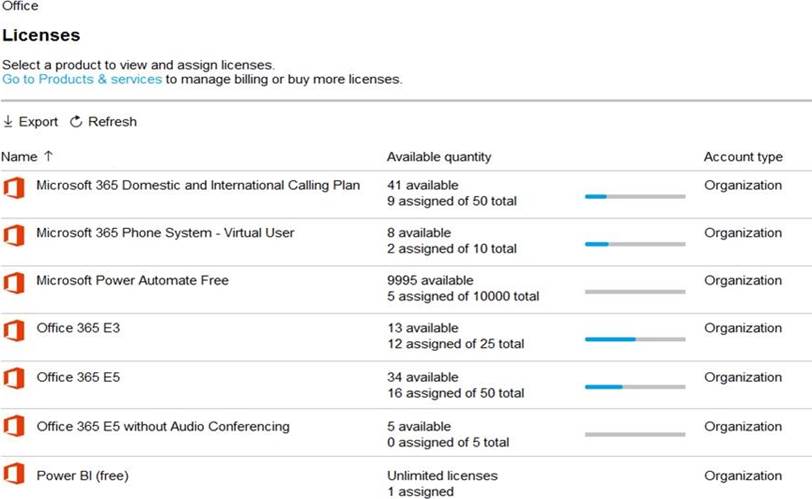812x499 pixels.
Task: Click the Office icon beside Office 365 E5
Action: [13, 379]
